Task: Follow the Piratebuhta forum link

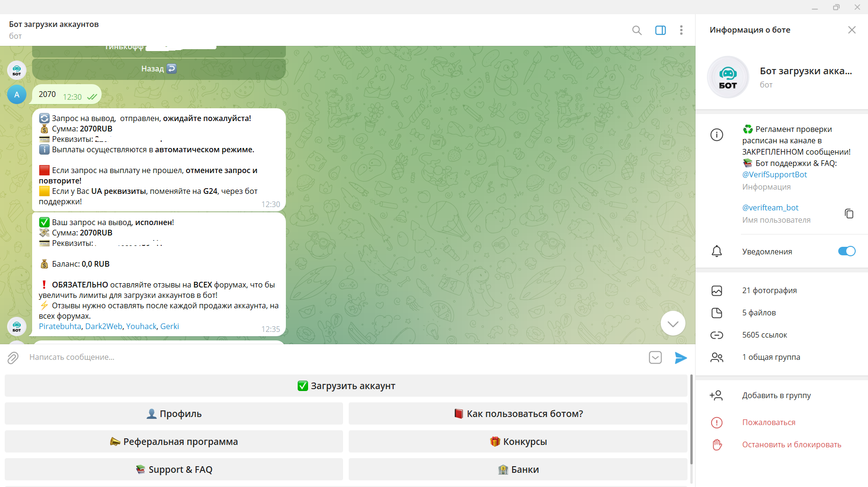Action: [60, 326]
